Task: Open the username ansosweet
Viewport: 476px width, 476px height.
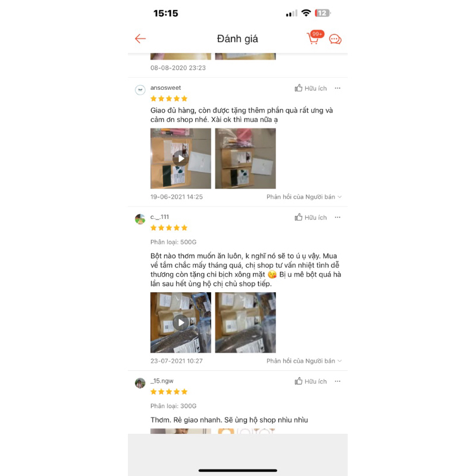Action: [165, 87]
